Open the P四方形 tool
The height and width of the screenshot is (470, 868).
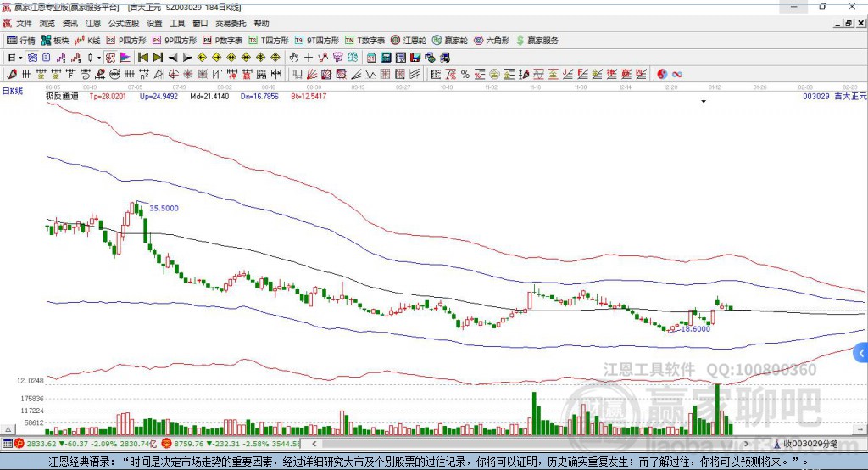126,41
